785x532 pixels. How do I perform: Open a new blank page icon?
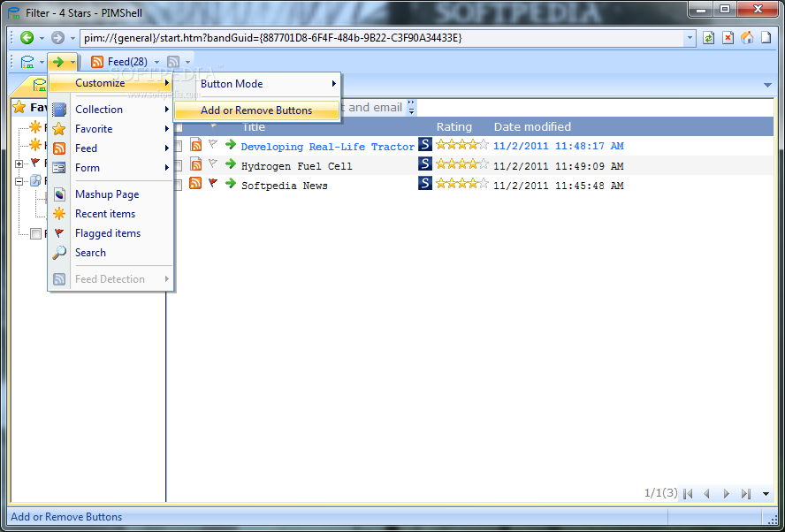766,37
